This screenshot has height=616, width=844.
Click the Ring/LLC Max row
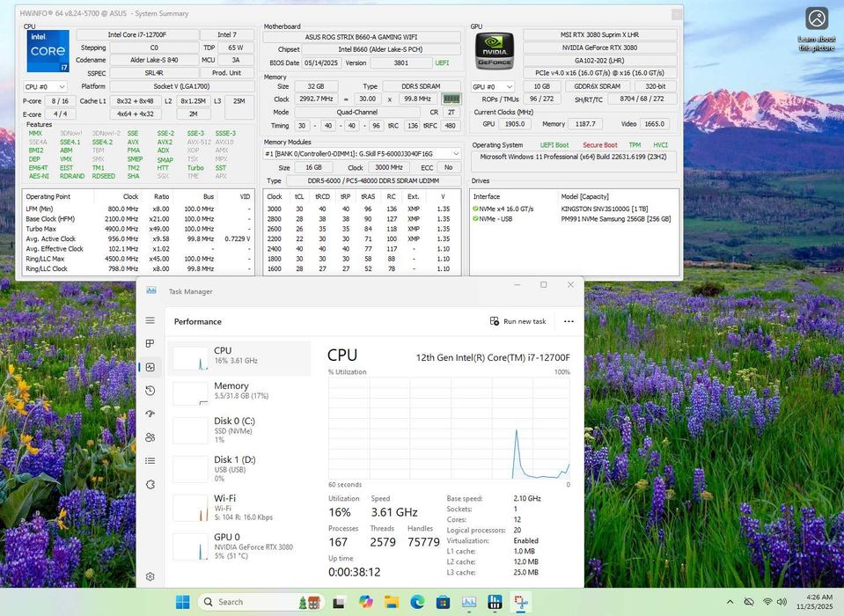click(x=138, y=259)
